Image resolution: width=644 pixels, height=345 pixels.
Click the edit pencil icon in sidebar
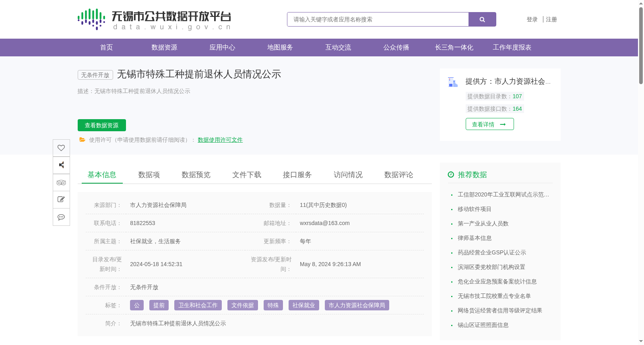tap(61, 200)
